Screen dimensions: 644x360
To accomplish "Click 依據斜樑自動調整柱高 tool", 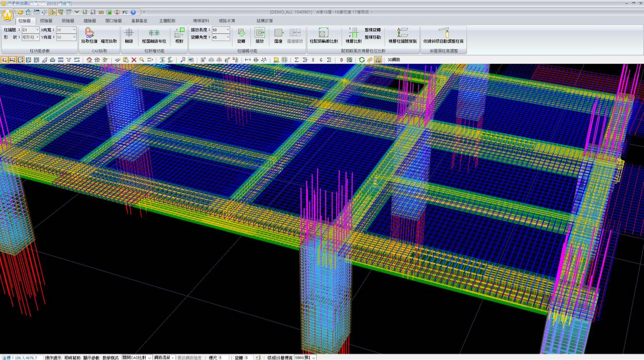I will point(444,37).
